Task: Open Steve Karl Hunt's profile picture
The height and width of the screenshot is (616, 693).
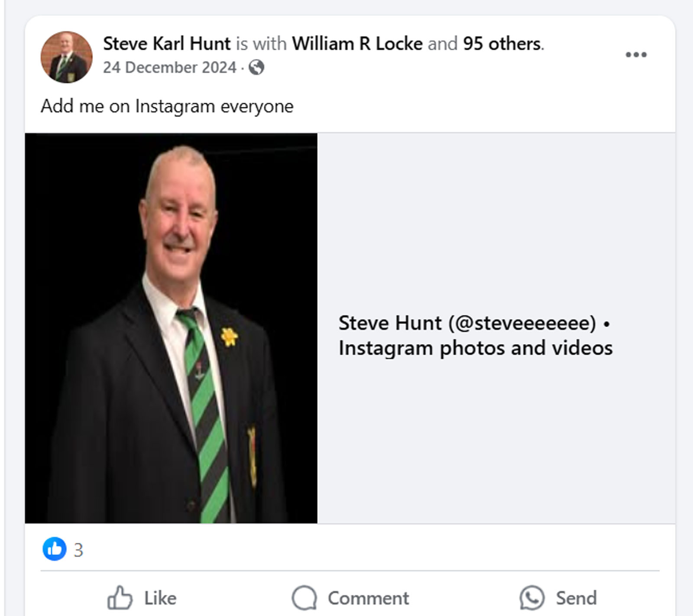Action: [67, 57]
